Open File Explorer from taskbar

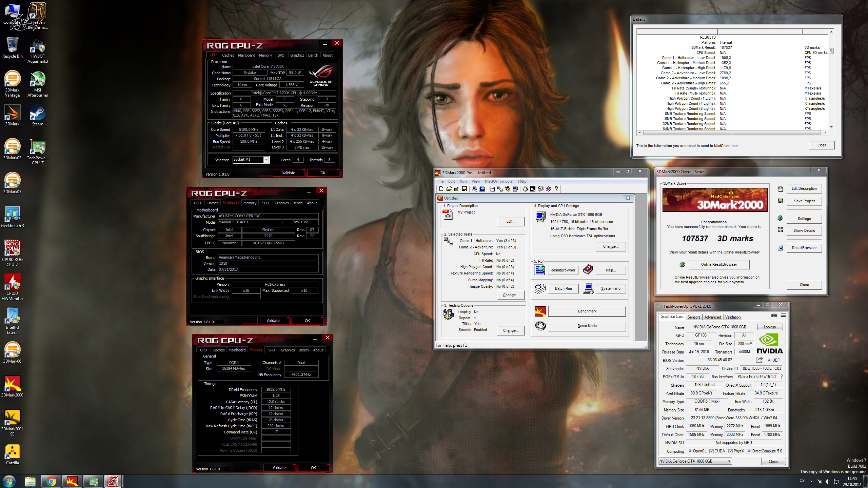pyautogui.click(x=30, y=481)
